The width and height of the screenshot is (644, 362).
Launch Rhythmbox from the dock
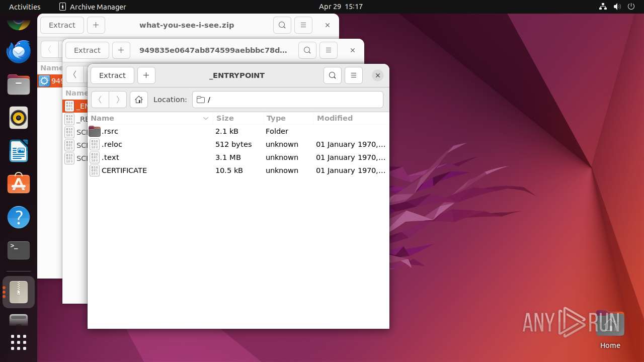19,118
